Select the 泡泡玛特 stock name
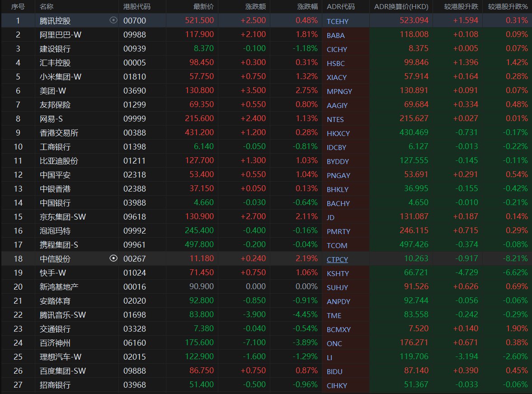Image resolution: width=532 pixels, height=394 pixels. (55, 230)
